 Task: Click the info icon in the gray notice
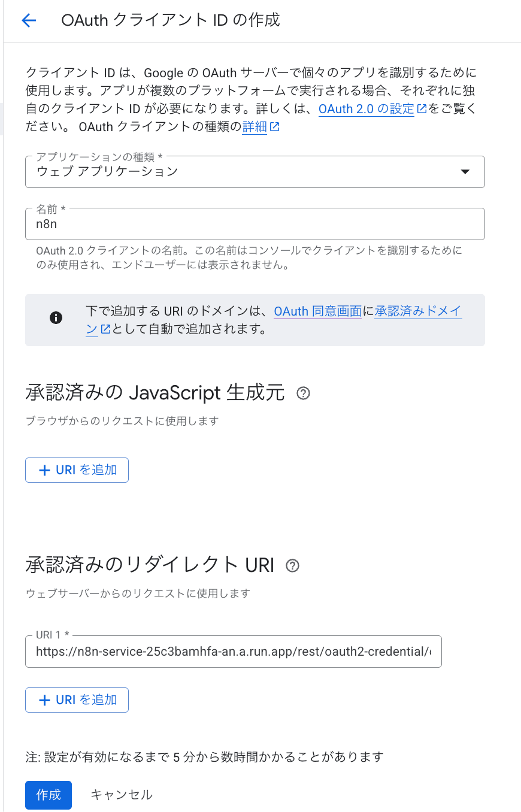[x=56, y=317]
